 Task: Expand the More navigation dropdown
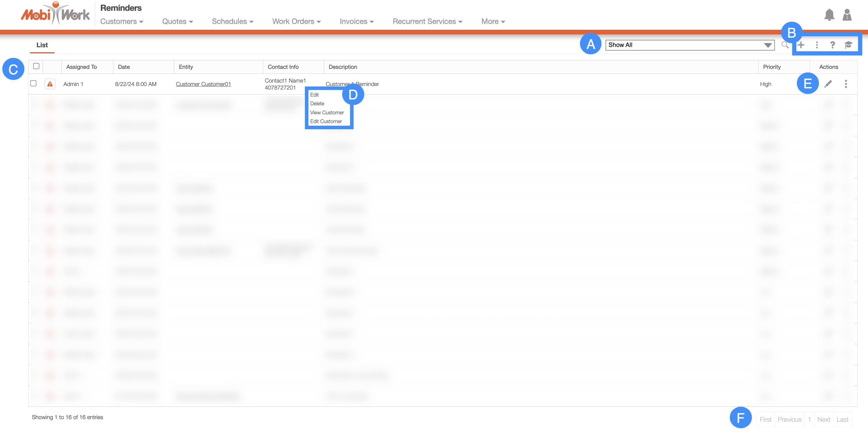coord(493,22)
